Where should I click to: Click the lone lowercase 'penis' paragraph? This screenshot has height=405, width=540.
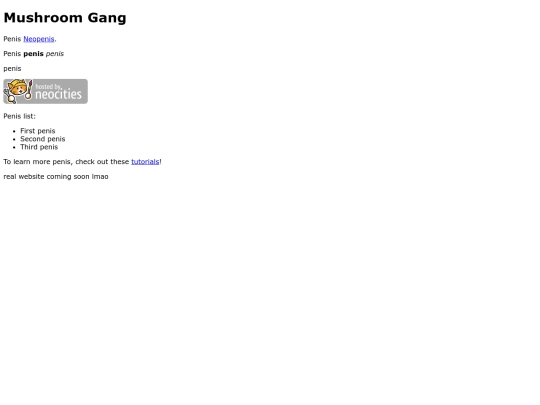12,69
